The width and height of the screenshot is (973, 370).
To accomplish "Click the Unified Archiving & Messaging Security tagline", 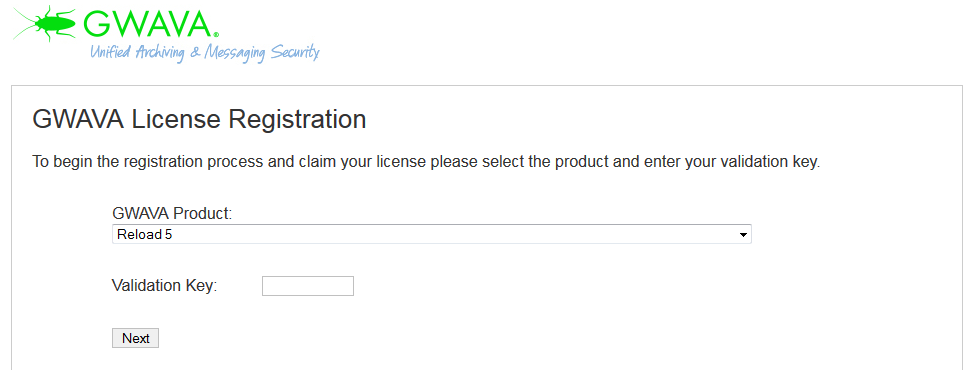I will 205,52.
